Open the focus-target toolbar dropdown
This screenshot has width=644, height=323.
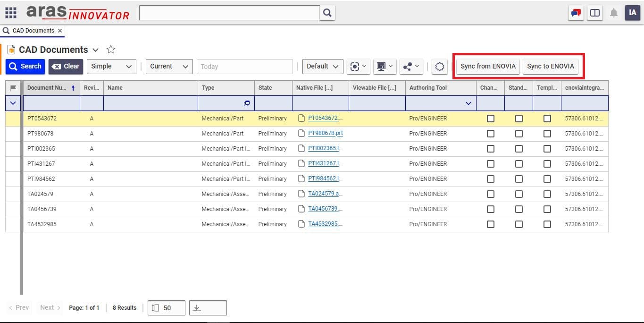click(358, 67)
